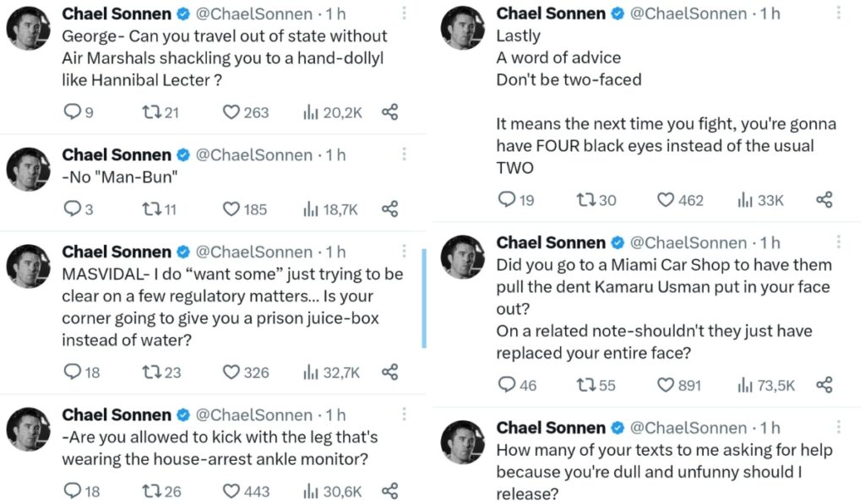Screen dimensions: 865x504
Task: Retweet the "No Man-Bun" tweet
Action: point(151,209)
